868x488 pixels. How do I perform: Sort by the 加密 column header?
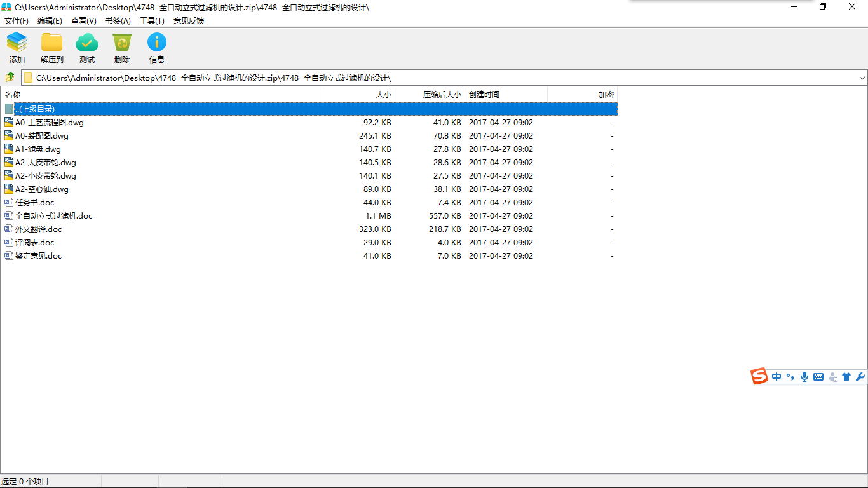tap(583, 95)
